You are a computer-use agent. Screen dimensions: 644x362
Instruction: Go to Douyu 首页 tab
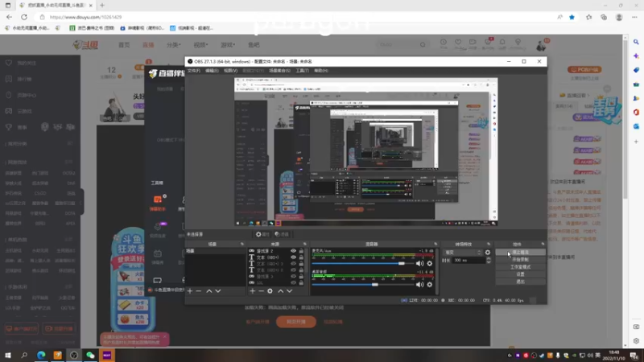pos(124,45)
